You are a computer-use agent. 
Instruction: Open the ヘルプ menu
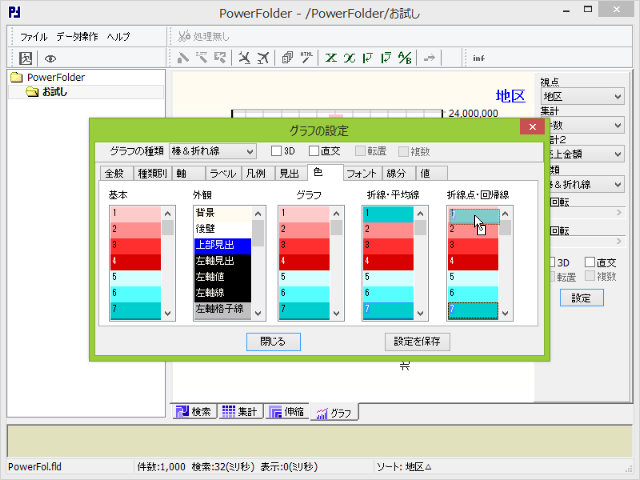tap(118, 37)
